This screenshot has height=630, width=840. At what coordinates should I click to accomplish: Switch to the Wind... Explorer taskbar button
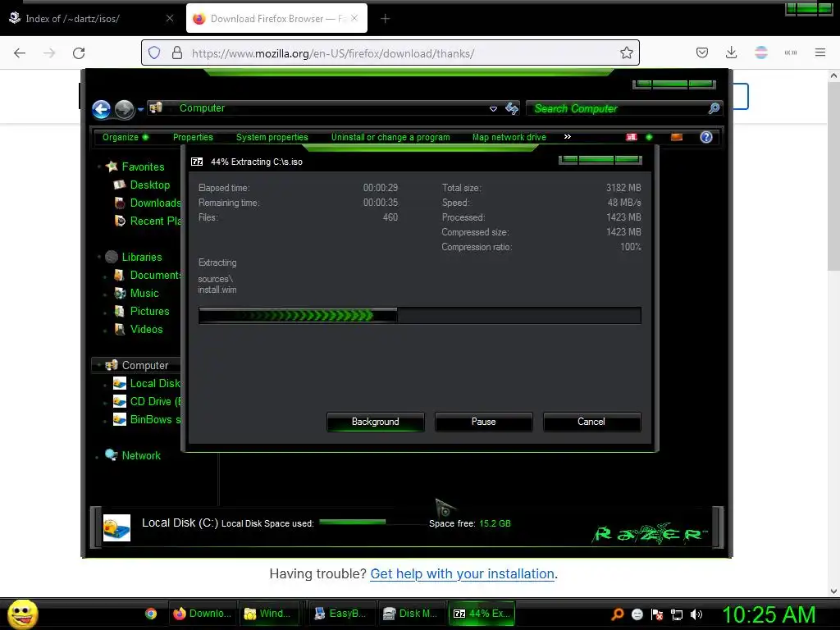[270, 614]
